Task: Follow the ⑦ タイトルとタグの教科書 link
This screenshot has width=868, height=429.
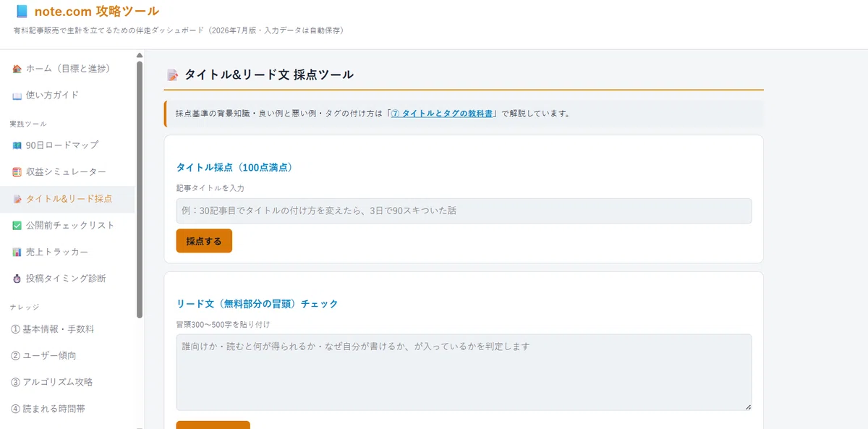Action: [442, 114]
